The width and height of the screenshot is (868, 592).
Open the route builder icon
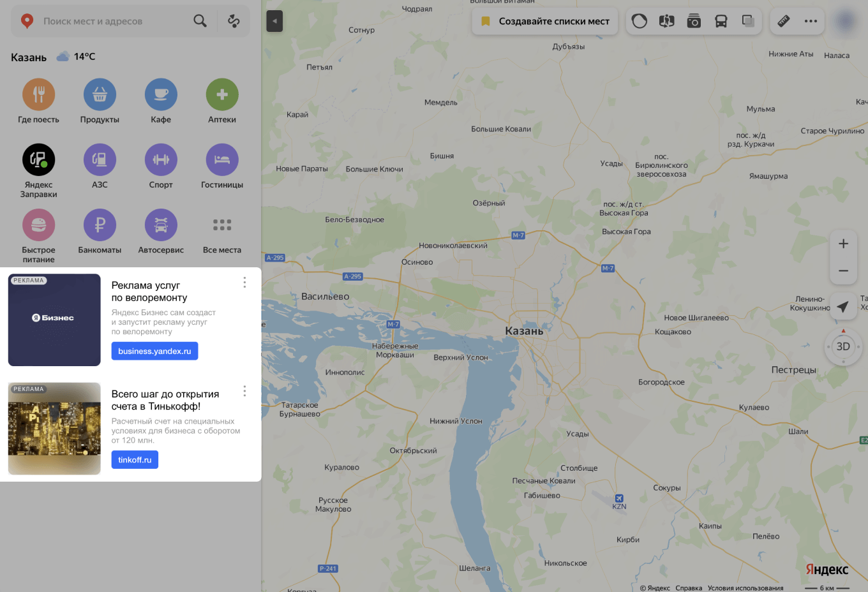(x=234, y=21)
